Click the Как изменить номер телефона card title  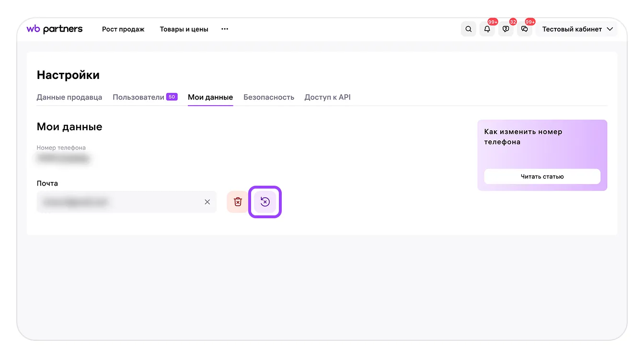(x=523, y=137)
